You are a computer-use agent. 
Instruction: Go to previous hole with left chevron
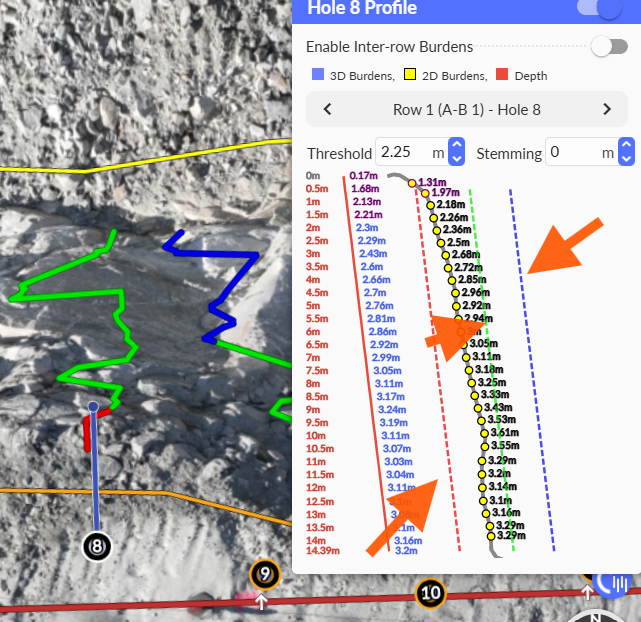point(327,109)
